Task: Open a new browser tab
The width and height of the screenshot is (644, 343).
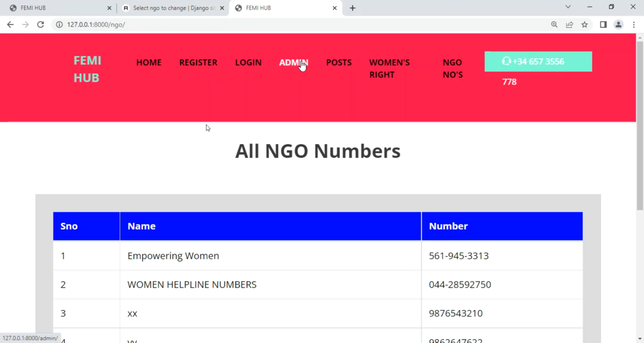Action: coord(352,8)
